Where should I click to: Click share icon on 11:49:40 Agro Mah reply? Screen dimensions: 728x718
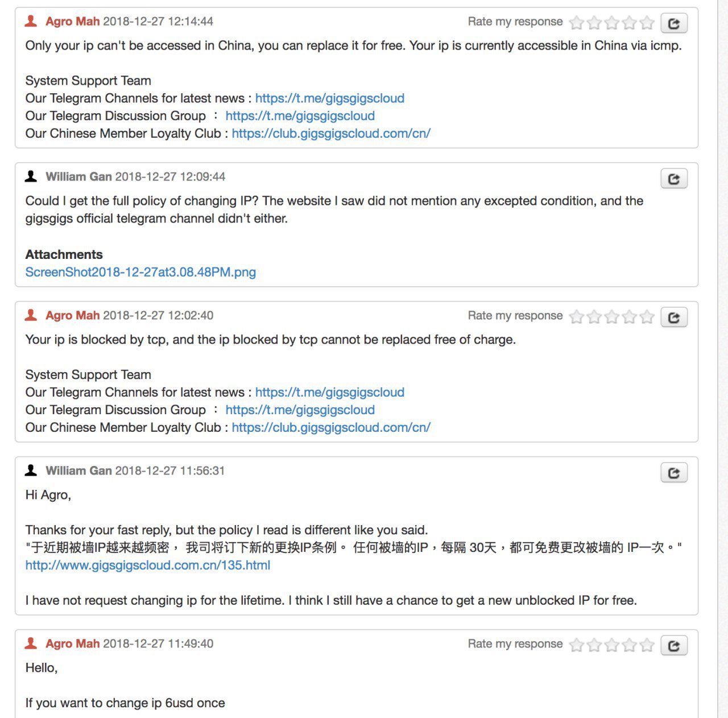coord(674,646)
